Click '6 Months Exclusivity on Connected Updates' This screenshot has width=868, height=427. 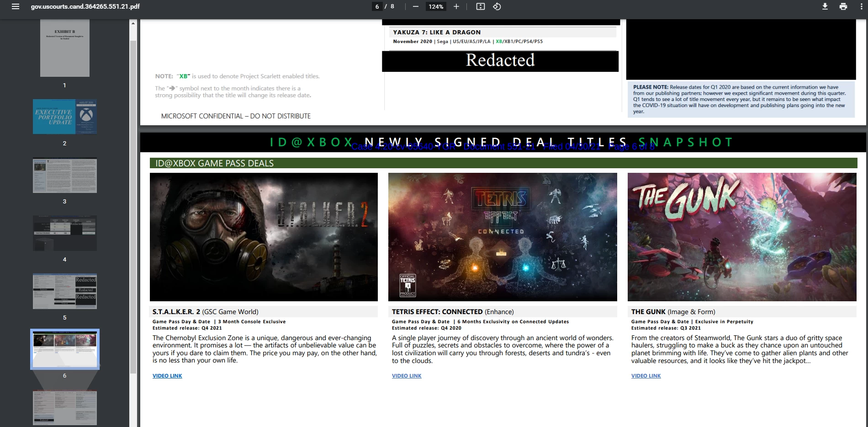pyautogui.click(x=513, y=321)
